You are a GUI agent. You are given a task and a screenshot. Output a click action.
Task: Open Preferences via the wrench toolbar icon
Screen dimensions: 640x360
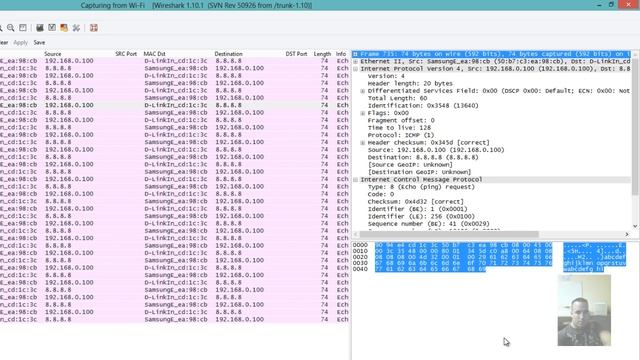pos(76,28)
